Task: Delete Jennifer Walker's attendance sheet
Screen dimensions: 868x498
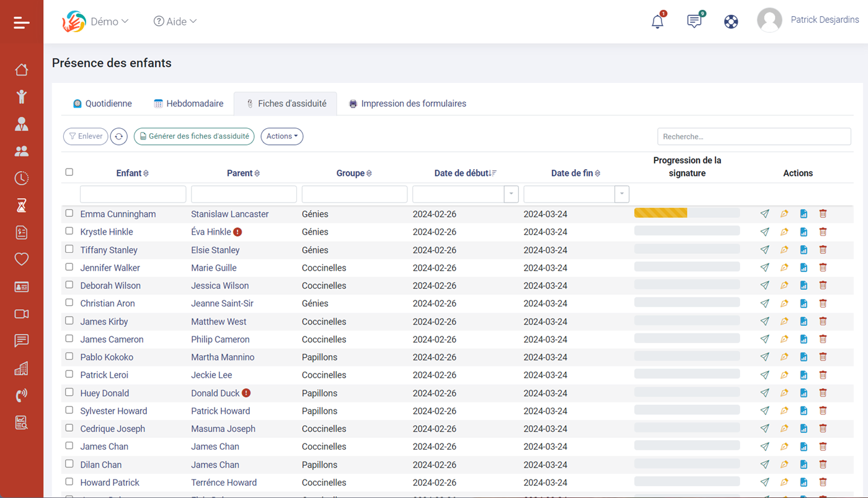Action: [823, 268]
